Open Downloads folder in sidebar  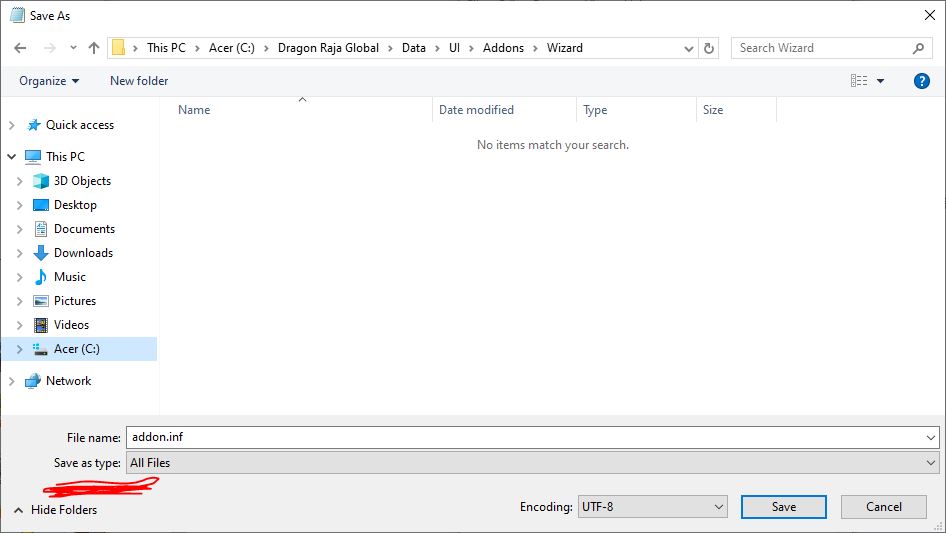[x=83, y=253]
